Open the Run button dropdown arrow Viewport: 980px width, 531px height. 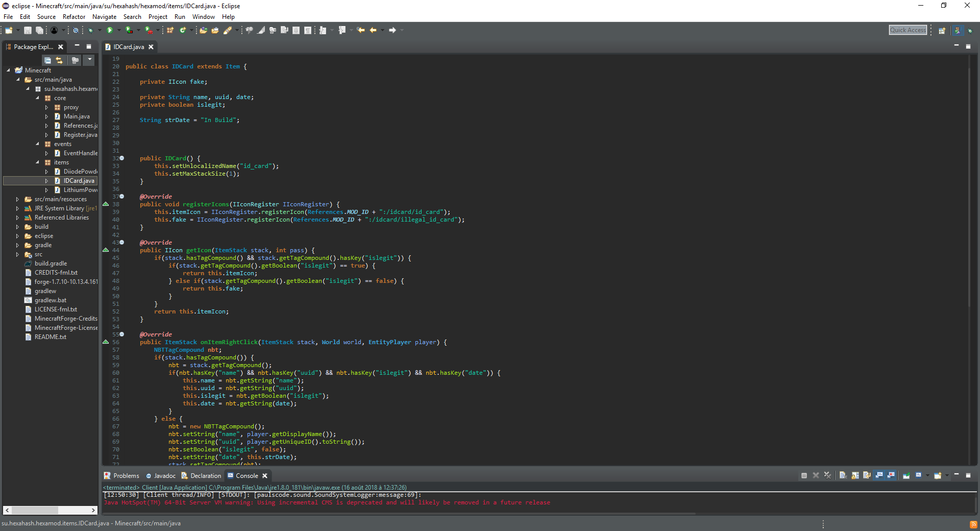(118, 31)
